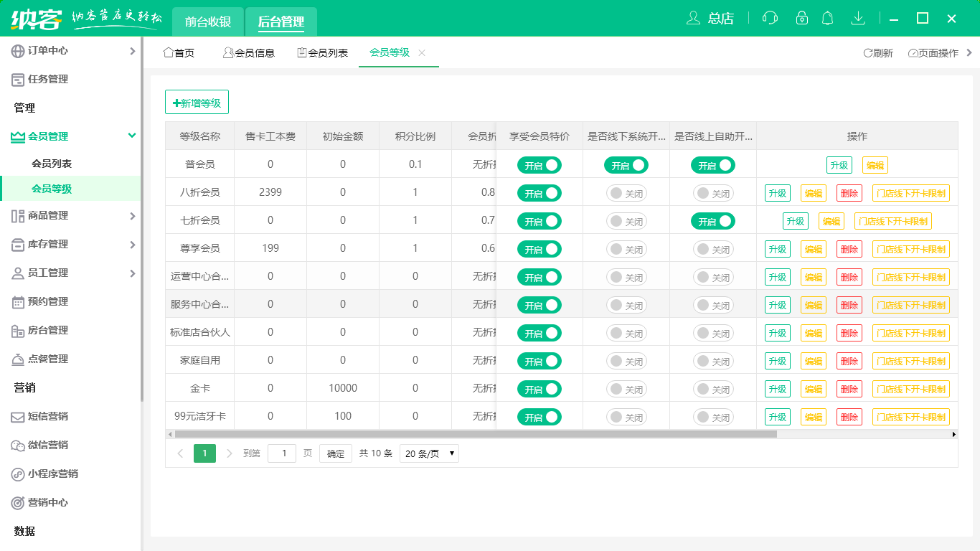
Task: Click the 预约管理 calendar icon
Action: (18, 302)
